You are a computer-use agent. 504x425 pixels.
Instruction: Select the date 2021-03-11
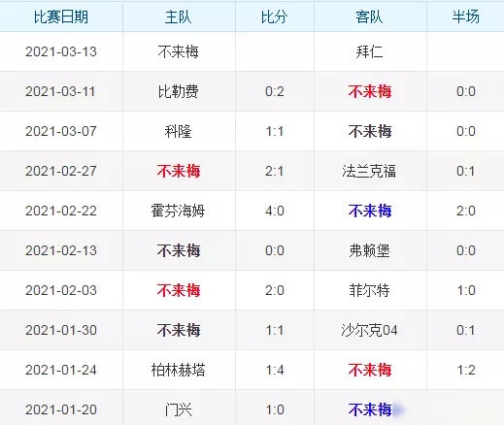(60, 91)
